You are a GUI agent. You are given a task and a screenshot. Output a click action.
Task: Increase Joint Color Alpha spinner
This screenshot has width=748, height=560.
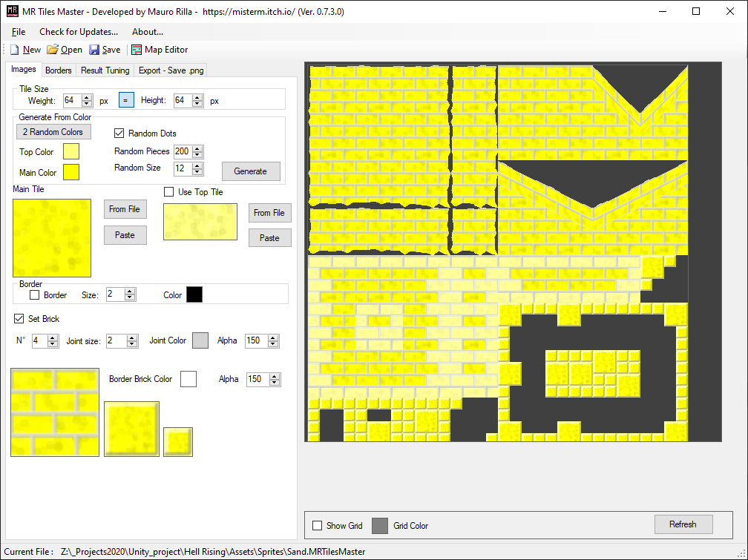[273, 337]
